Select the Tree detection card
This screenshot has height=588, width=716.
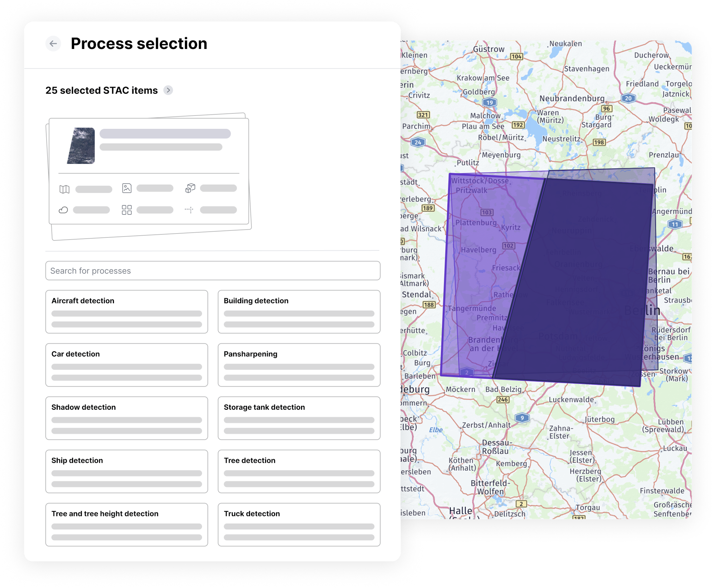point(299,471)
